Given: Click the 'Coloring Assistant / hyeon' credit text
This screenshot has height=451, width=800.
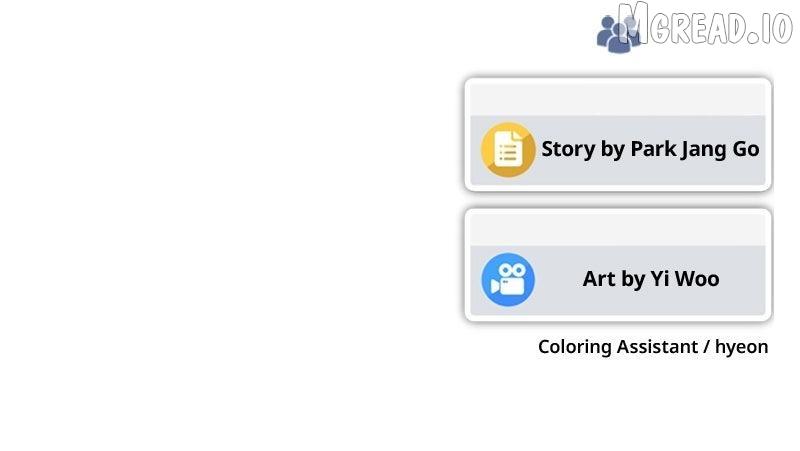Looking at the screenshot, I should tap(653, 347).
